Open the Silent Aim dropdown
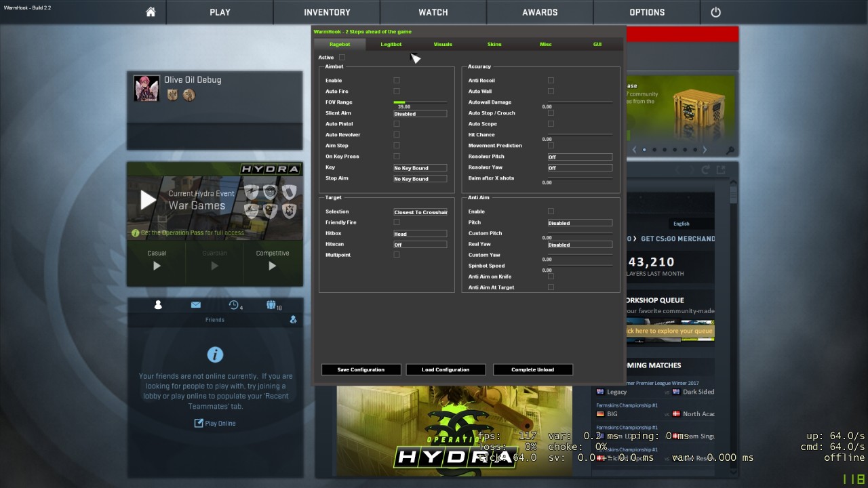 click(x=420, y=114)
